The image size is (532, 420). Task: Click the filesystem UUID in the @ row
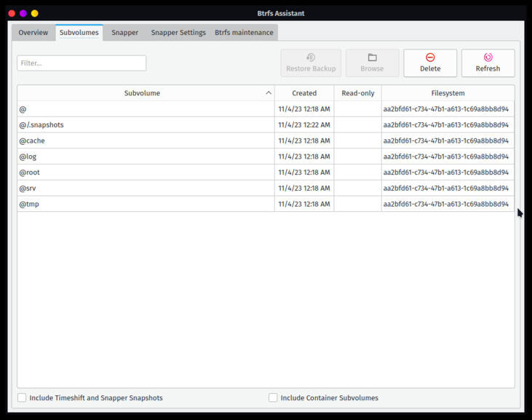(446, 109)
